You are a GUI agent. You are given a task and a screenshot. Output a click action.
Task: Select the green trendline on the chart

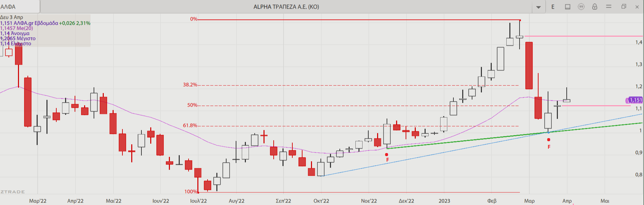pos(514,135)
